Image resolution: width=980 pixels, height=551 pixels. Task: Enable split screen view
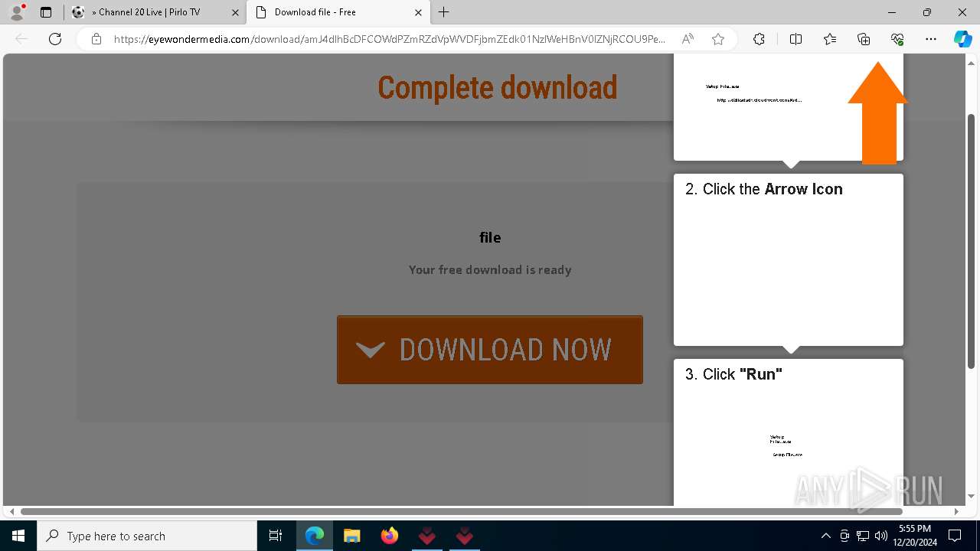795,39
